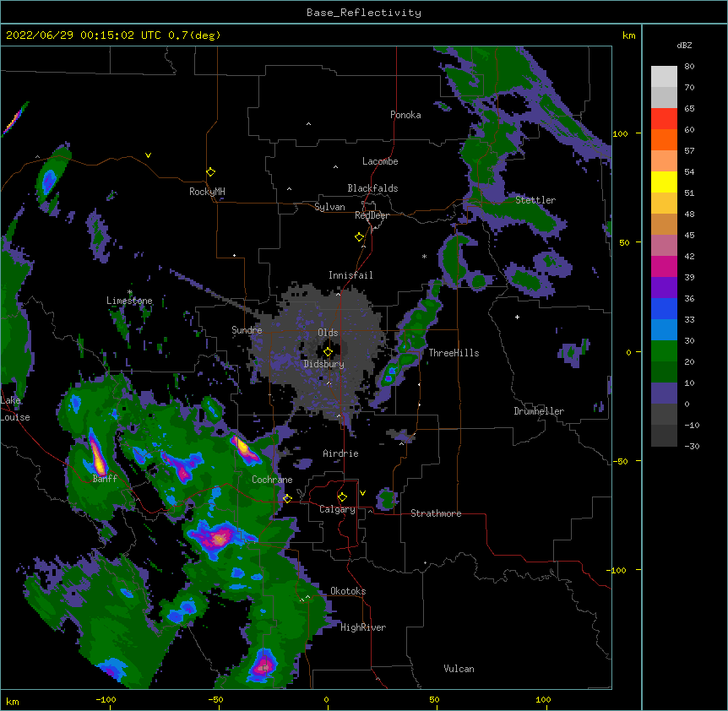Click the -100 tick on the bottom axis

tap(106, 700)
